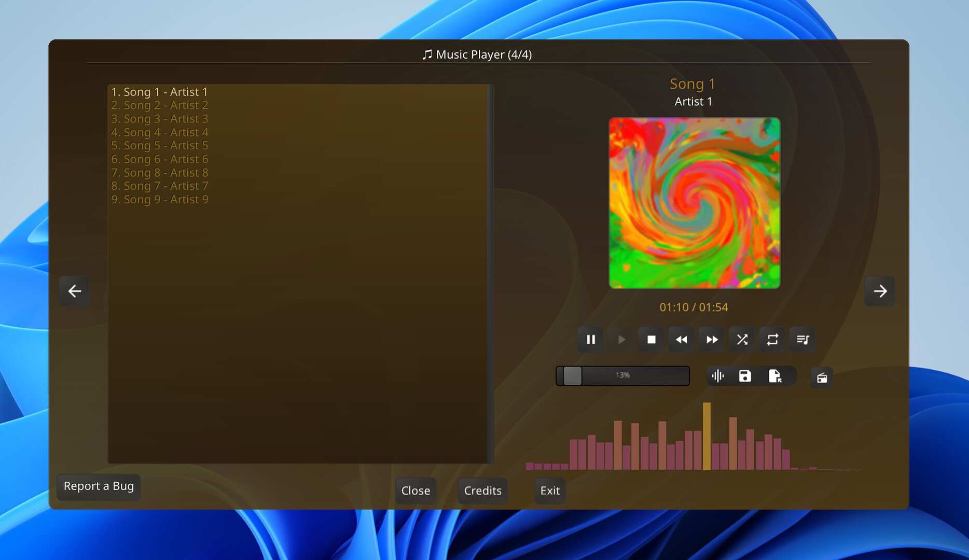This screenshot has height=560, width=969.
Task: Skip ahead with the fast-forward button
Action: (x=712, y=340)
